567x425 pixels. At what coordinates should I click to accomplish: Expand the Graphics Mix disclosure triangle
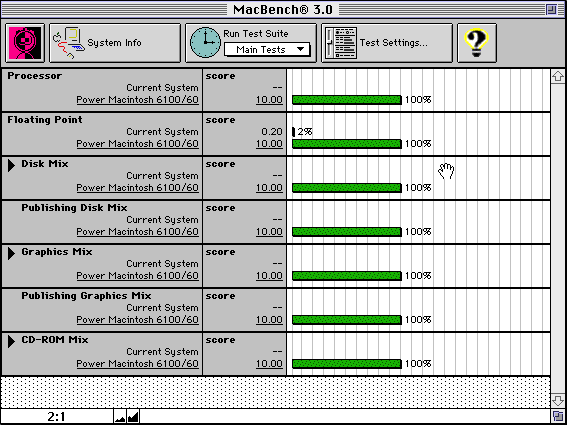coord(12,253)
